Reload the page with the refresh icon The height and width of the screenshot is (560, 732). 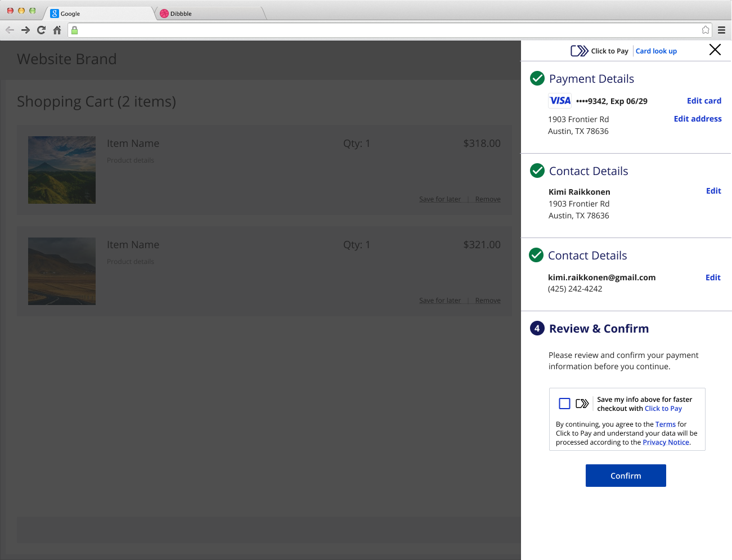[x=41, y=30]
